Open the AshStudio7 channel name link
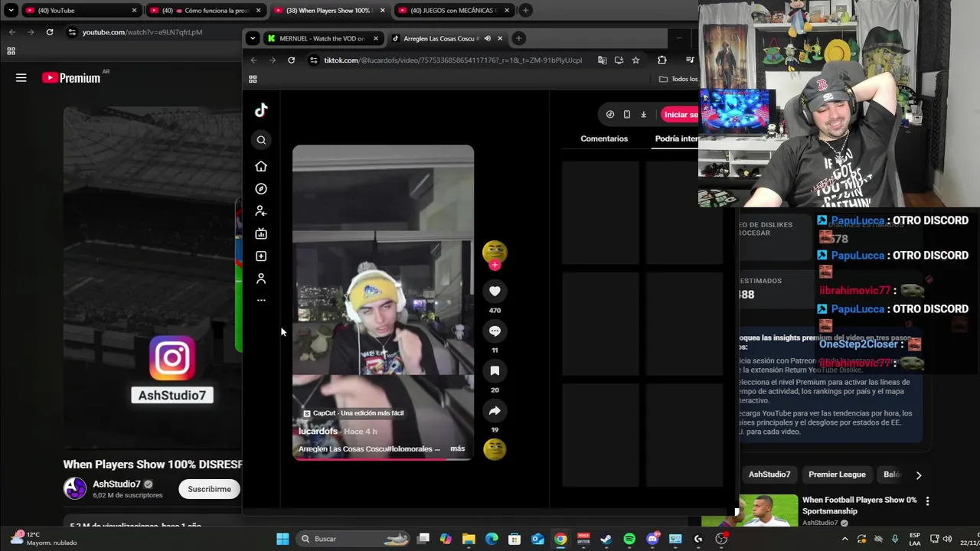The height and width of the screenshot is (551, 980). (x=116, y=484)
